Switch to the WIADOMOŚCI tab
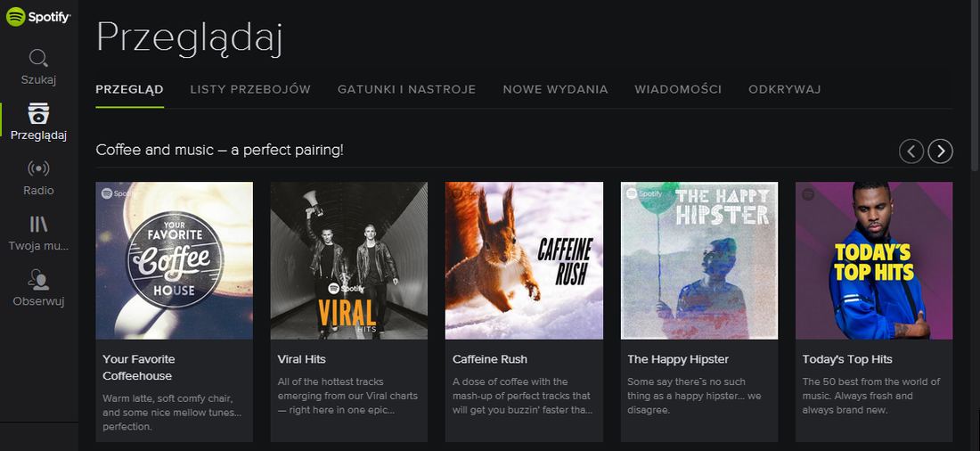 click(x=678, y=89)
